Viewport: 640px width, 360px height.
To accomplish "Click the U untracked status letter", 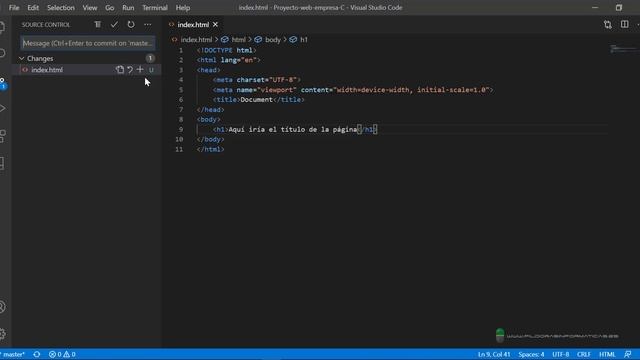I will [x=151, y=70].
